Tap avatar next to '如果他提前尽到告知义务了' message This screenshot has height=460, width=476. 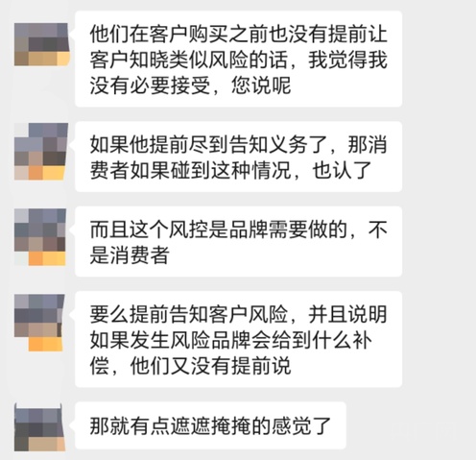click(x=41, y=152)
